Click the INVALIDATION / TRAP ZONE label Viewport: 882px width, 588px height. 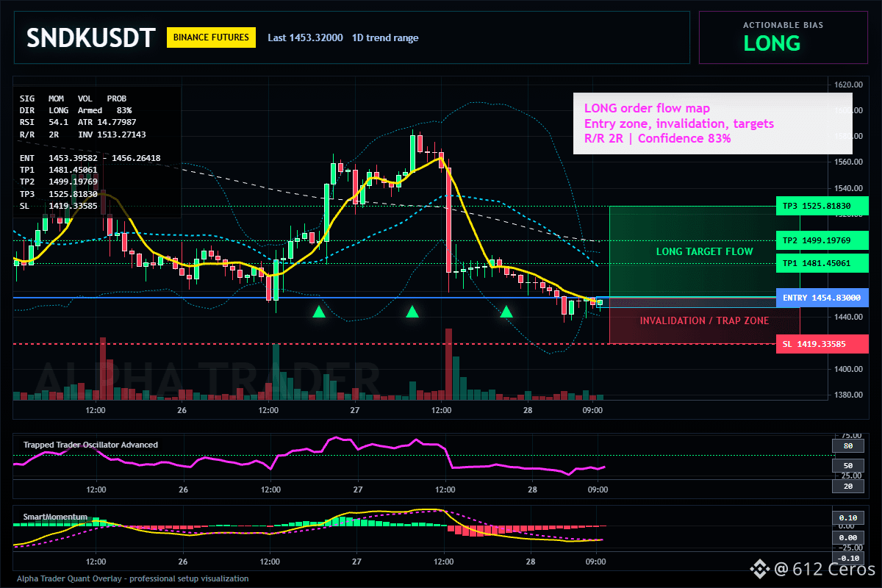click(704, 320)
